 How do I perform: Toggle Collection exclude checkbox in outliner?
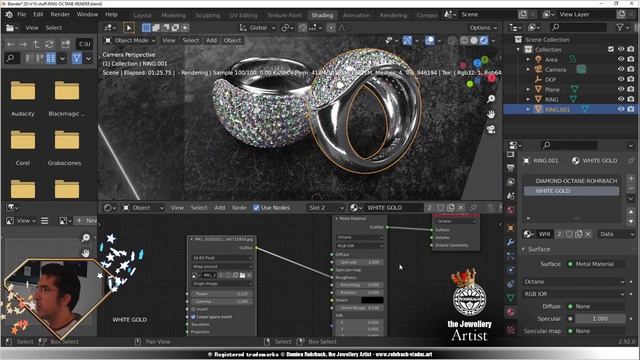coord(611,49)
